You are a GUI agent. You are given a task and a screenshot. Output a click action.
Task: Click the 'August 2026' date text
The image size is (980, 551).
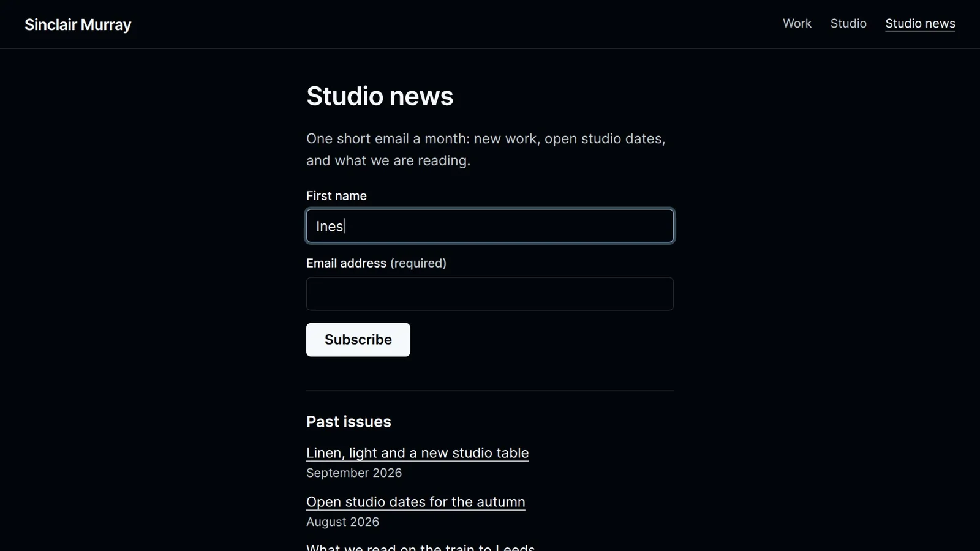(342, 522)
